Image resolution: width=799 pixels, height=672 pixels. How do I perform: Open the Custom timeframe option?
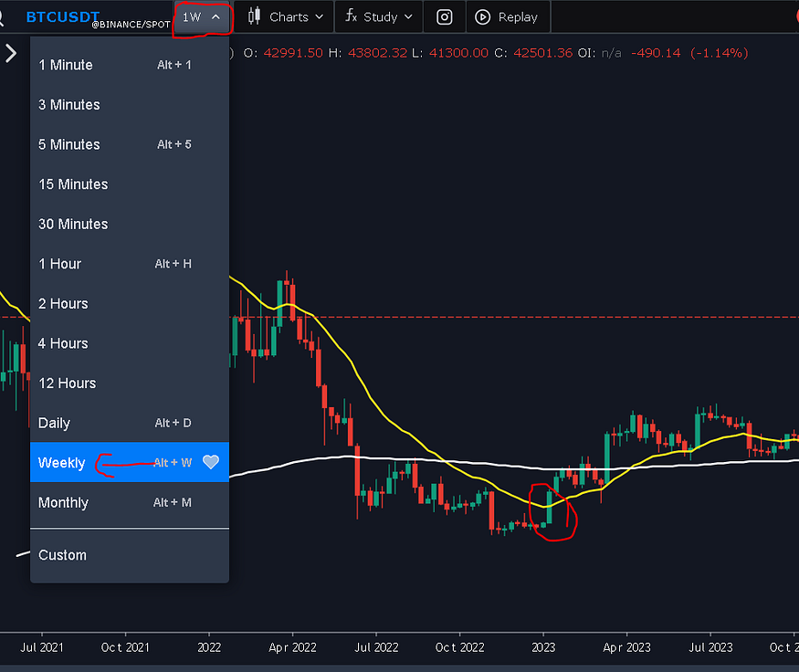130,555
